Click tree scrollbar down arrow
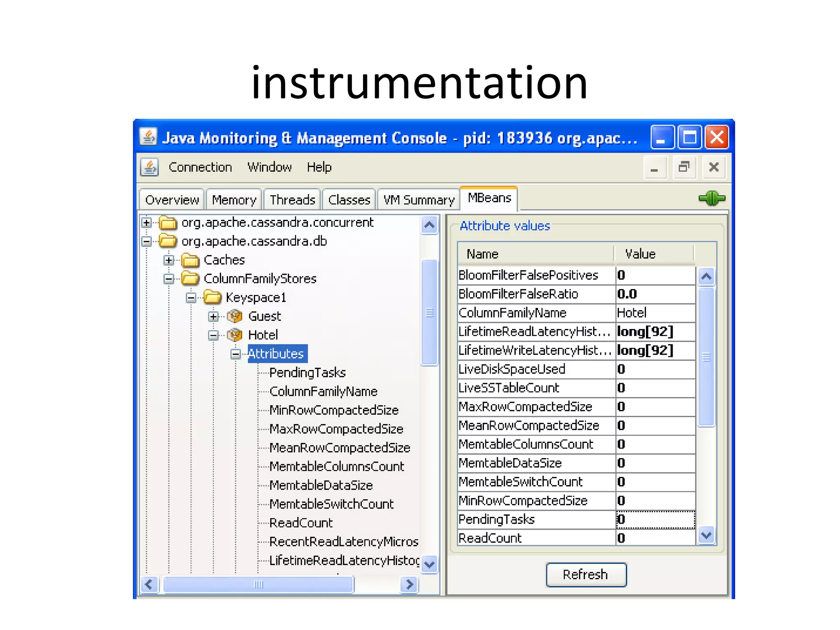This screenshot has height=630, width=840. click(429, 565)
